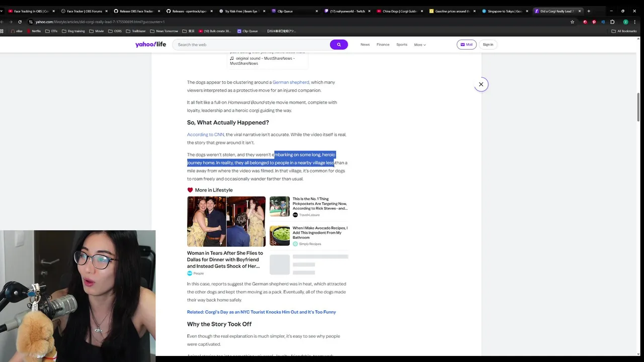Open When I Make Avocado Recipes headline

click(320, 233)
